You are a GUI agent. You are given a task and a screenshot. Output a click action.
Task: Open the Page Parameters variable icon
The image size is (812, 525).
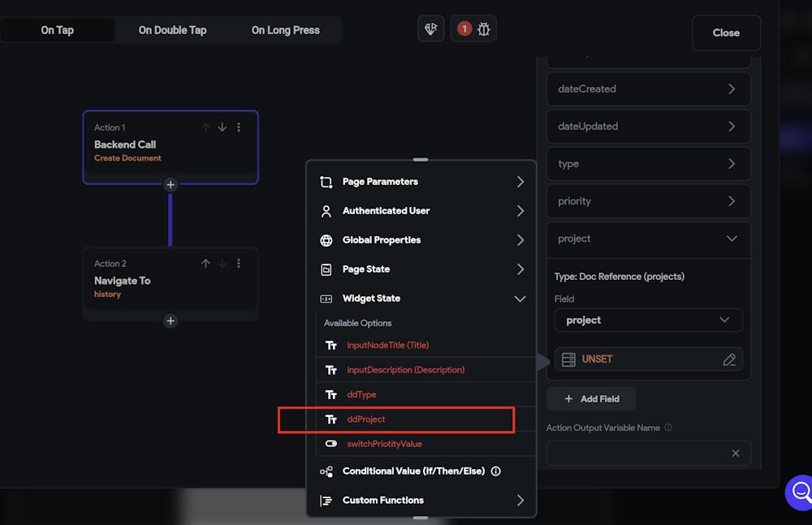(x=326, y=181)
